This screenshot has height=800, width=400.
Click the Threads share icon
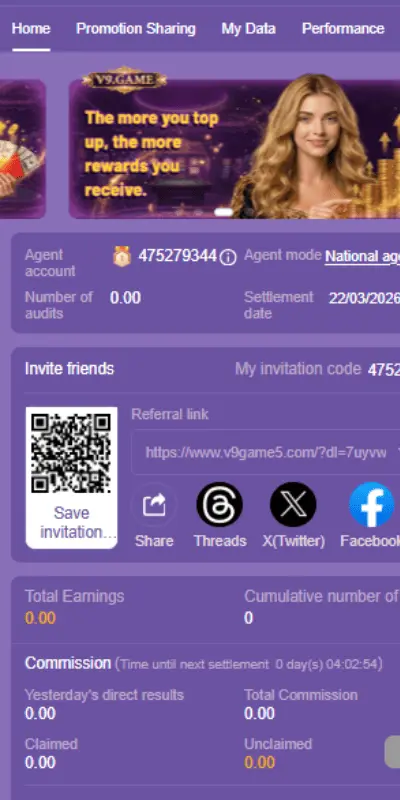pyautogui.click(x=219, y=504)
